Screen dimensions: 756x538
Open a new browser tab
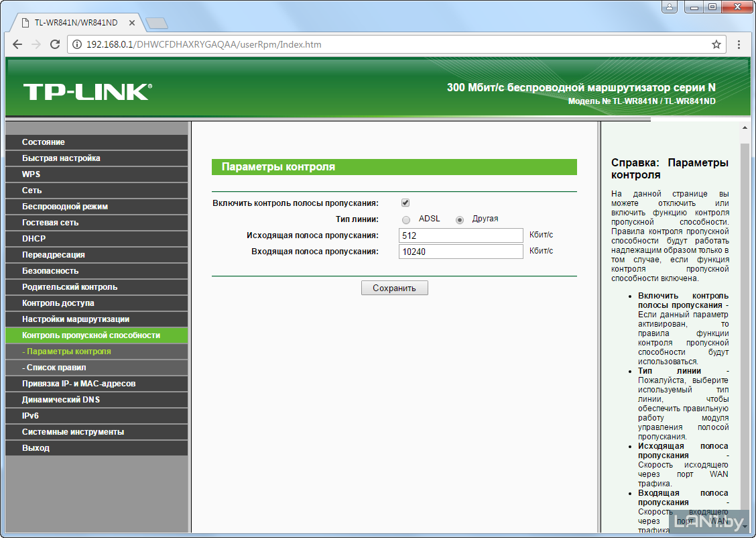coord(157,23)
